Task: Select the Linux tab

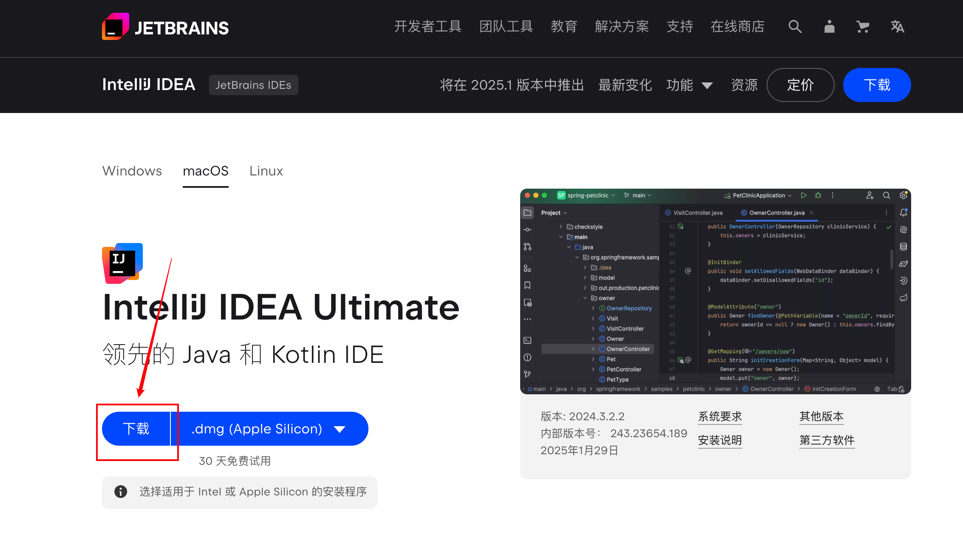Action: pos(266,171)
